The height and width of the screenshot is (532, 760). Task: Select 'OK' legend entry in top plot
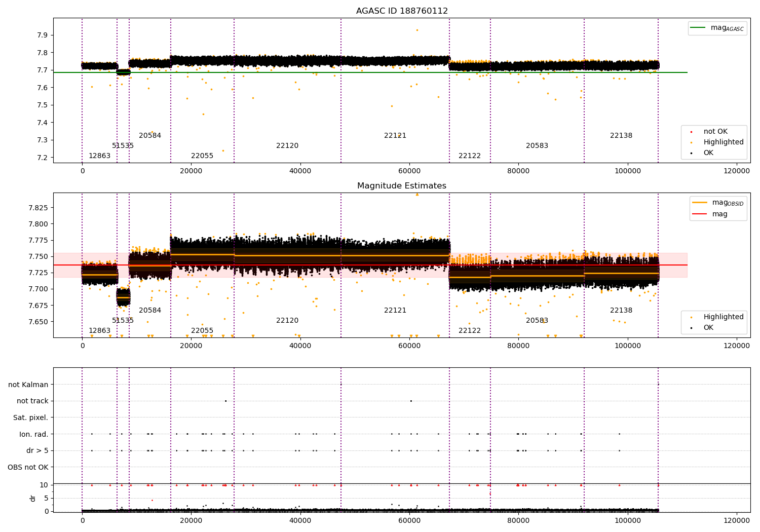click(708, 153)
